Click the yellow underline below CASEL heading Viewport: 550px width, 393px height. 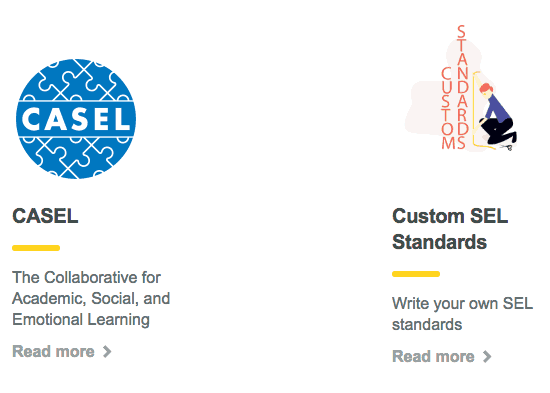point(36,248)
